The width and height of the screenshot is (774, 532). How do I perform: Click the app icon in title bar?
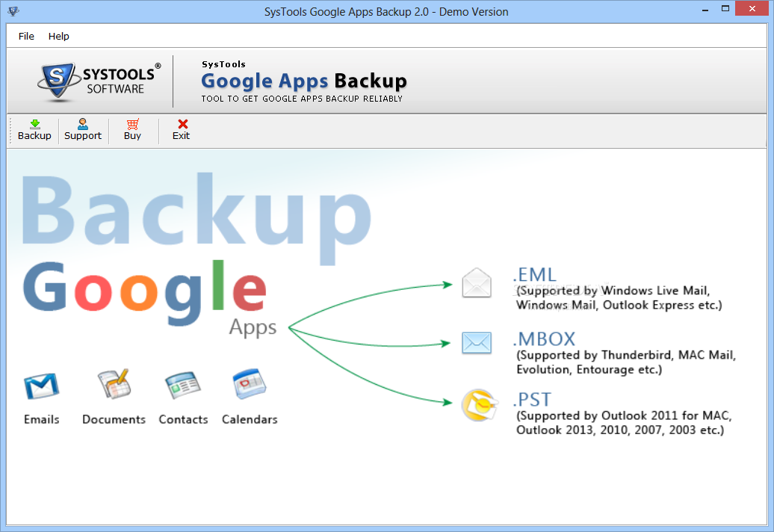tap(13, 11)
